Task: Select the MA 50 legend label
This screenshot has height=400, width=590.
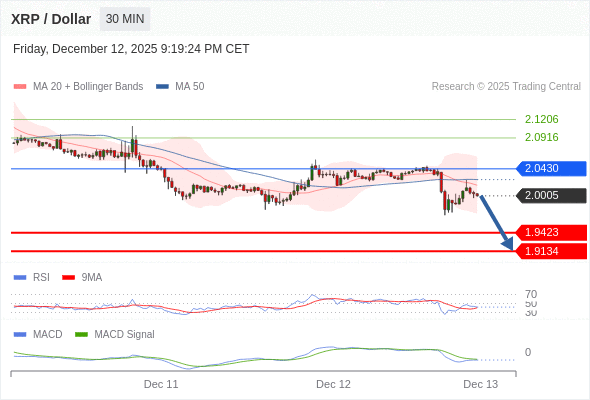Action: tap(190, 87)
